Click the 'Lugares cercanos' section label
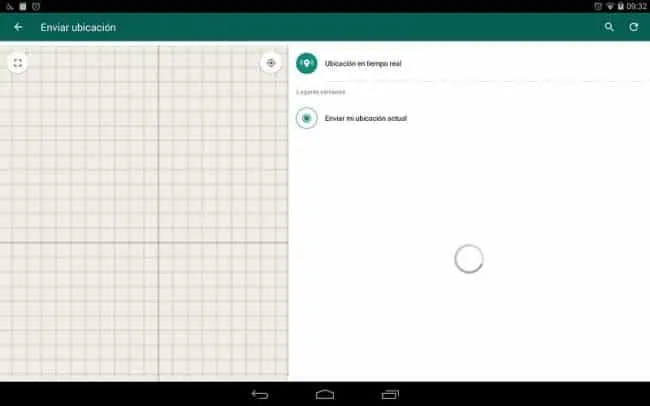The width and height of the screenshot is (650, 406). point(320,92)
